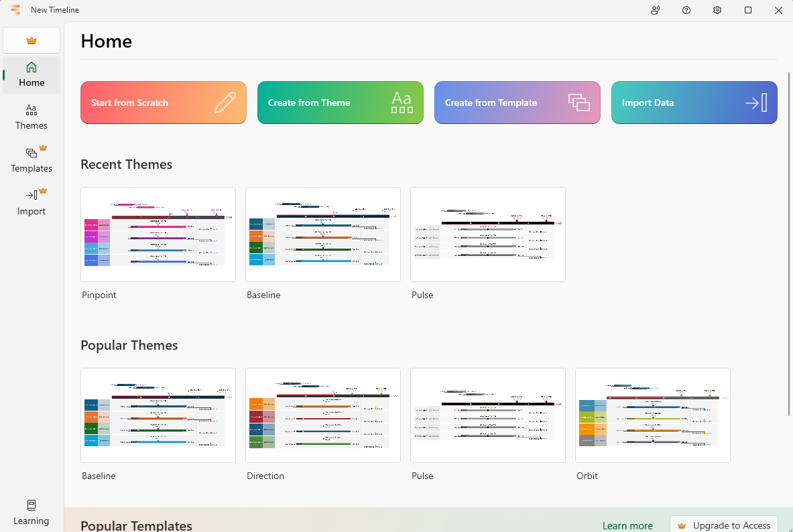Image resolution: width=793 pixels, height=532 pixels.
Task: Click Create from Theme
Action: [341, 103]
